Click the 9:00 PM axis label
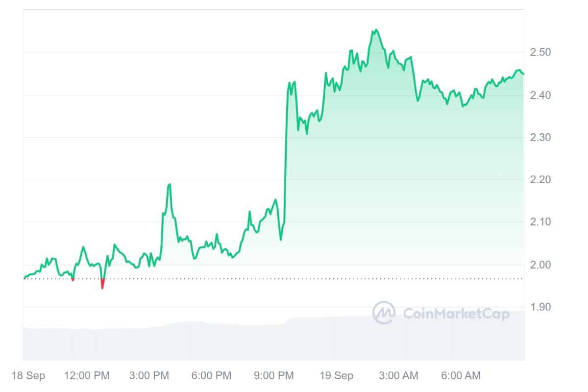This screenshot has width=588, height=392. coord(273,376)
